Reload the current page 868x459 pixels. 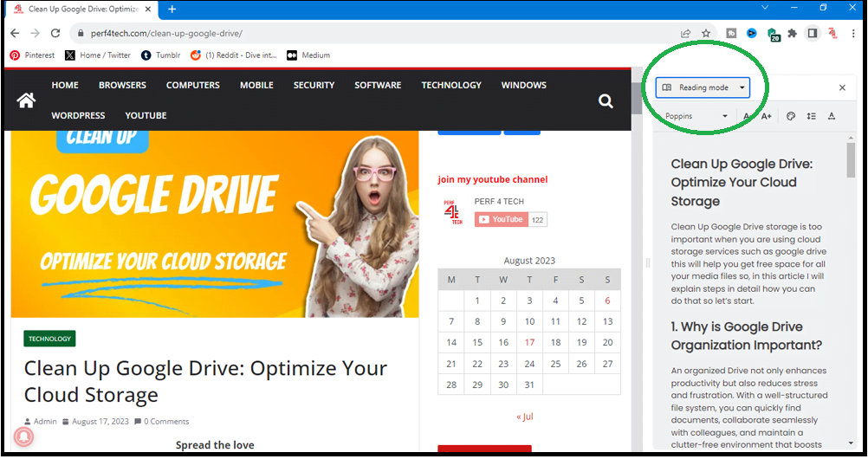(55, 33)
